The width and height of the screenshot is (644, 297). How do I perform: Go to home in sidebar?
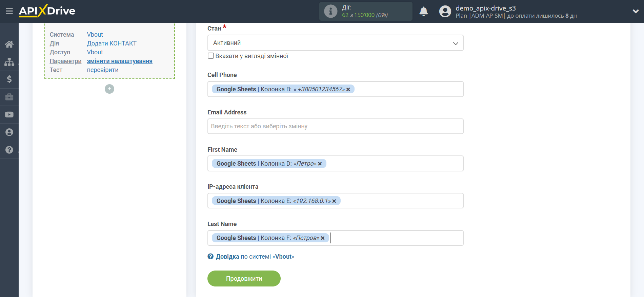pyautogui.click(x=9, y=44)
